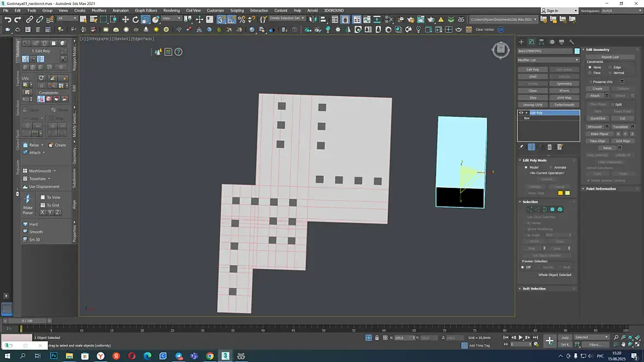Click the QuickSlice button

pyautogui.click(x=598, y=118)
